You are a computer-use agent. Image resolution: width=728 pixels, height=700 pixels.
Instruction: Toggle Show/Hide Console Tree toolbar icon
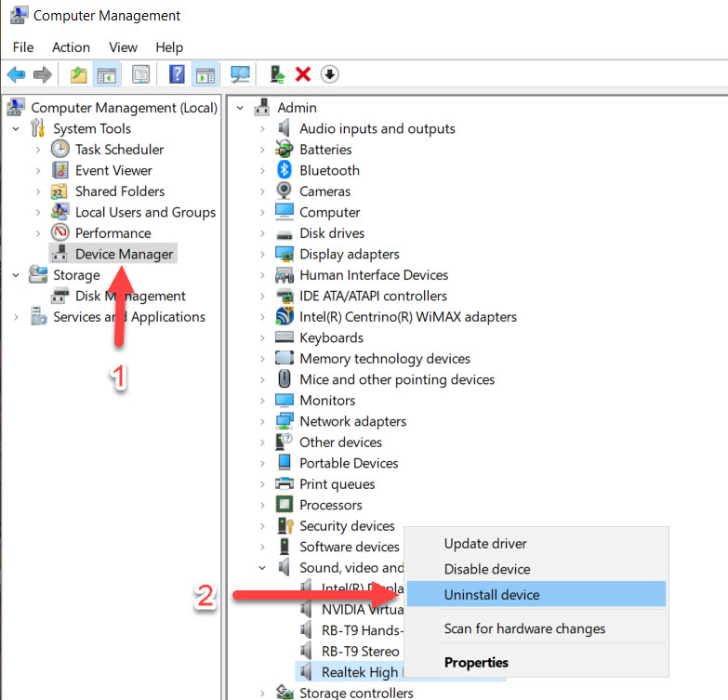pos(107,74)
